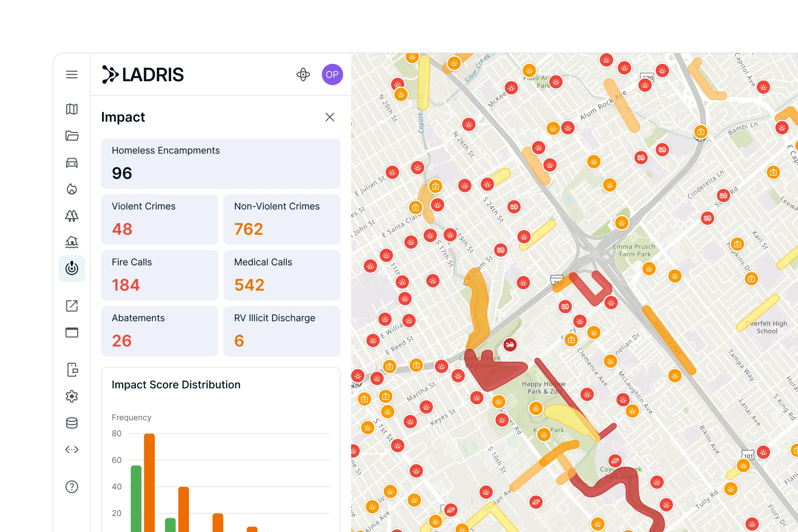Select the forest/wildfire tool
Screen dimensions: 798x532
(72, 216)
